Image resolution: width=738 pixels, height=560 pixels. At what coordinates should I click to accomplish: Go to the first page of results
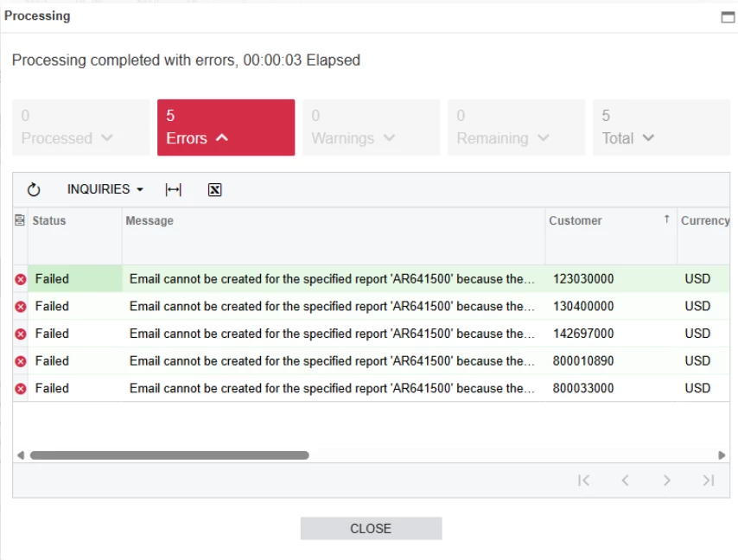(x=583, y=480)
